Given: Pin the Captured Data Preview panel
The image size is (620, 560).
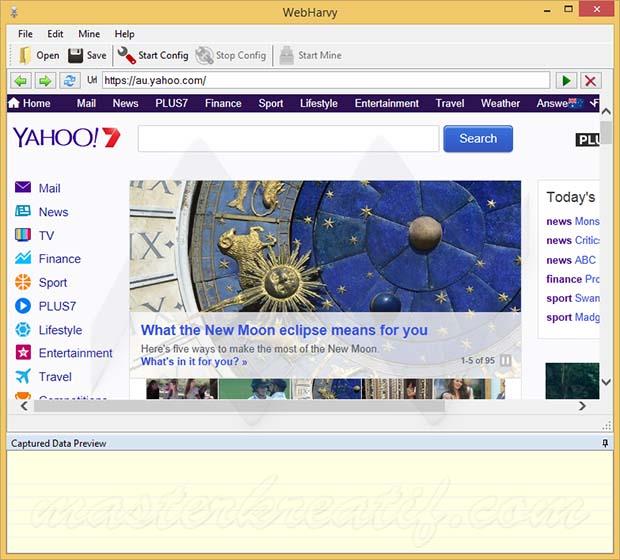Looking at the screenshot, I should click(x=605, y=443).
